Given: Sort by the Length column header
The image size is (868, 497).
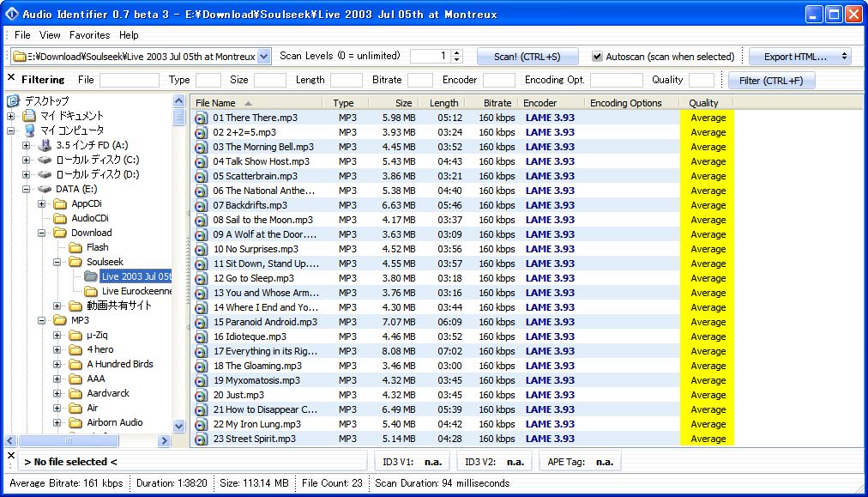Looking at the screenshot, I should click(x=441, y=103).
